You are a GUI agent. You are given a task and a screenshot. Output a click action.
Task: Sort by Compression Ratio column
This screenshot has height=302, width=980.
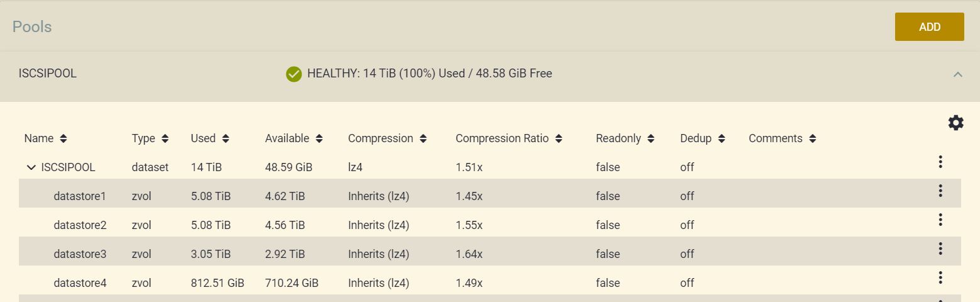[x=509, y=138]
